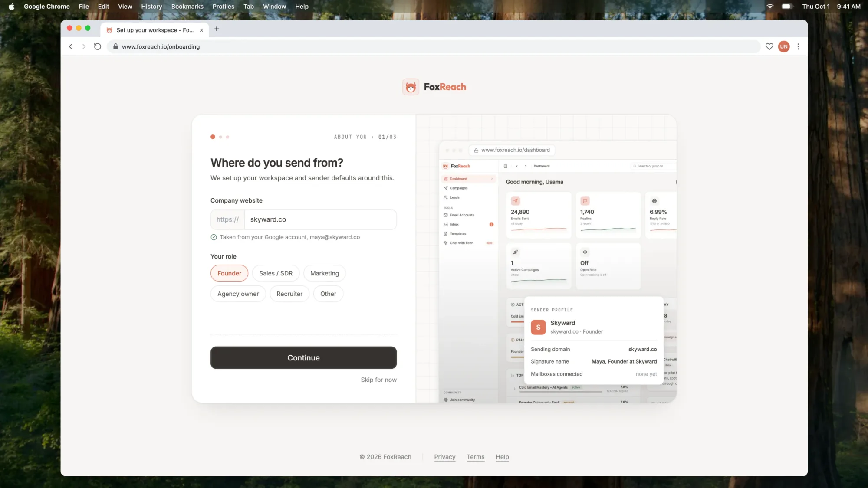Click the Wi-Fi status icon

(x=770, y=7)
